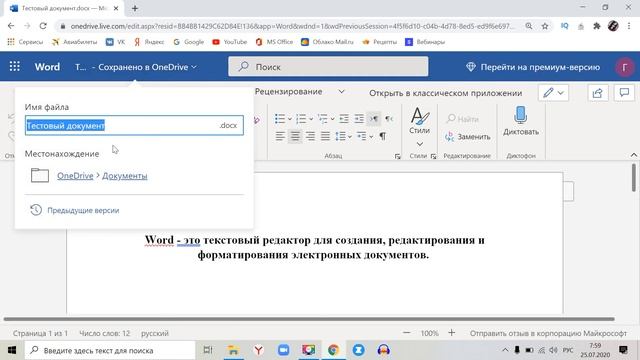This screenshot has height=360, width=640.
Task: Click the premium diamond icon
Action: 471,67
